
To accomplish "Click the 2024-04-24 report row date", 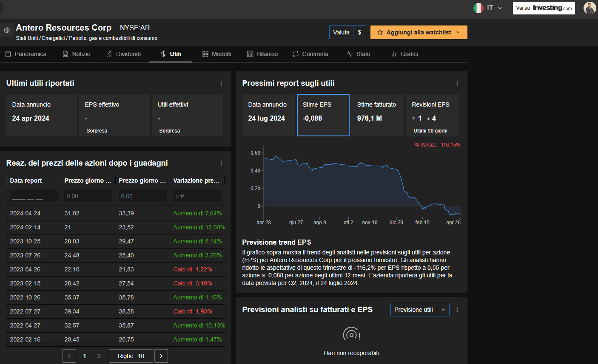I will 25,213.
